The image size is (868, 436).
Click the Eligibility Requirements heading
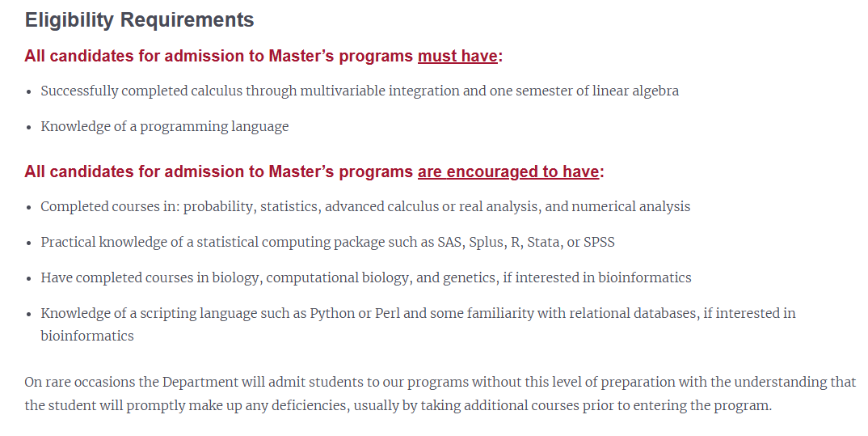140,20
